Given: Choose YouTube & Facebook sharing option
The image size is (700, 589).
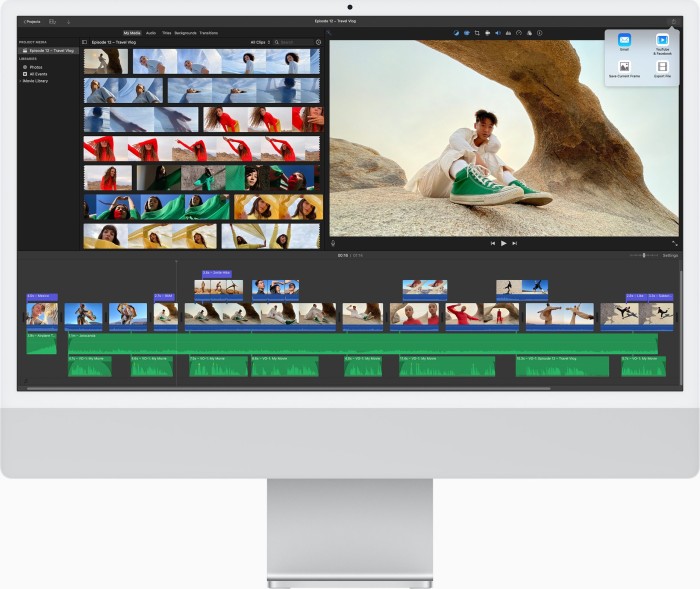Looking at the screenshot, I should click(662, 41).
